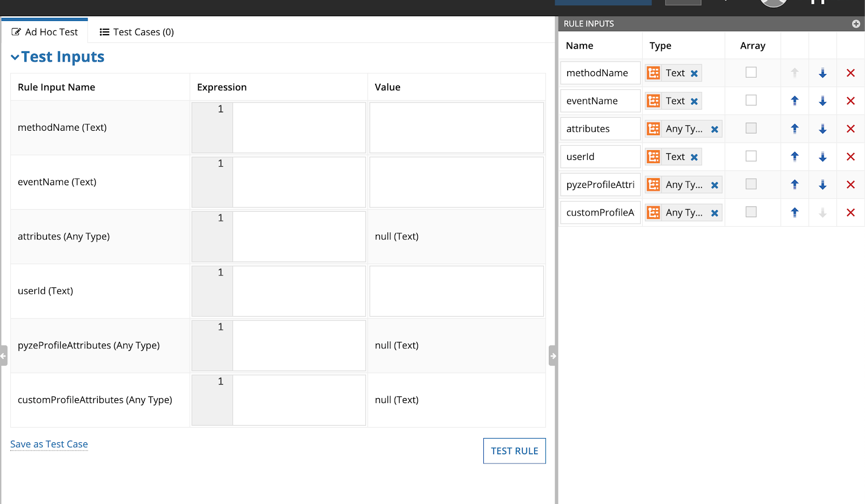
Task: Expand right panel with arrow handle
Action: [553, 355]
